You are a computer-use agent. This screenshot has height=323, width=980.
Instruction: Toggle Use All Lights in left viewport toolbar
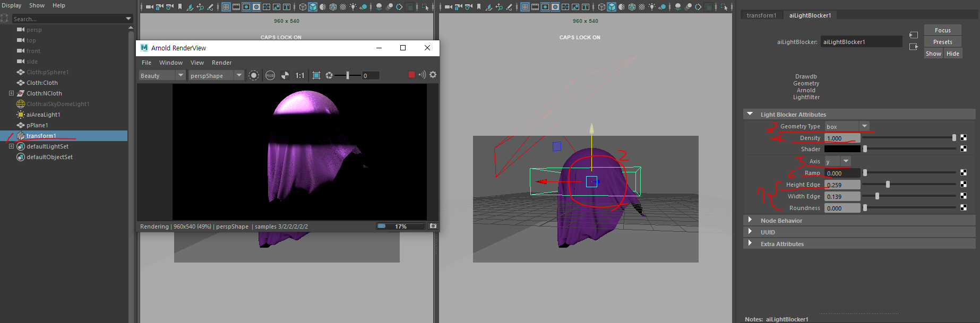(353, 7)
